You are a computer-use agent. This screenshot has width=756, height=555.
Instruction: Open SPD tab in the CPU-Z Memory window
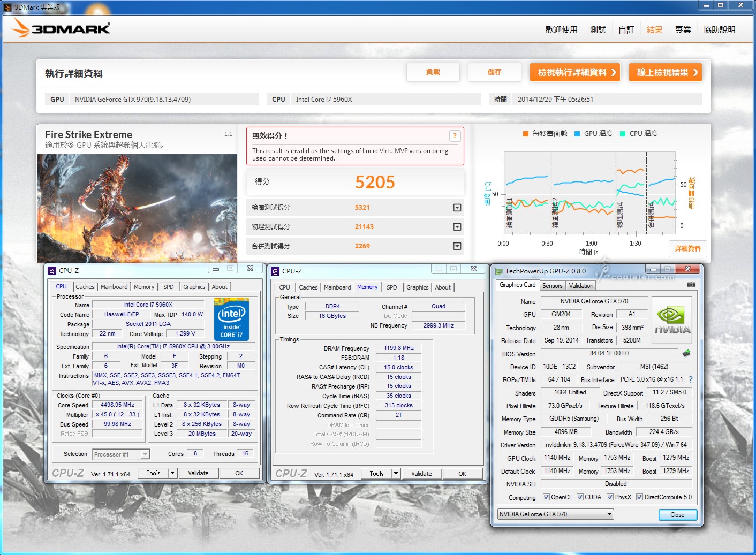pyautogui.click(x=392, y=287)
